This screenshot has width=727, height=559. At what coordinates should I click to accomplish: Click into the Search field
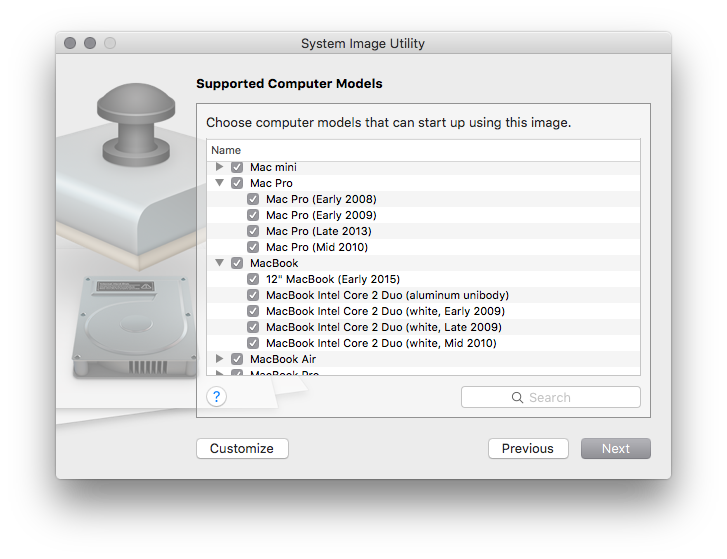(x=551, y=398)
